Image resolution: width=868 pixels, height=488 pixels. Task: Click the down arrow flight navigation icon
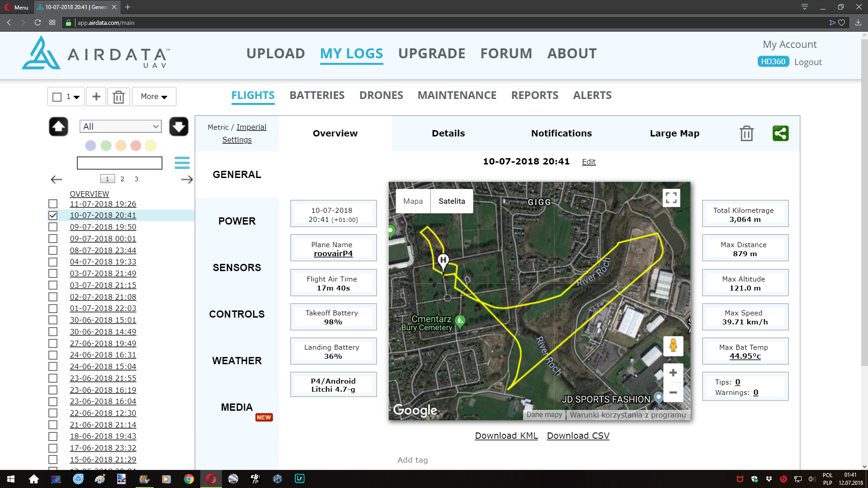click(179, 127)
